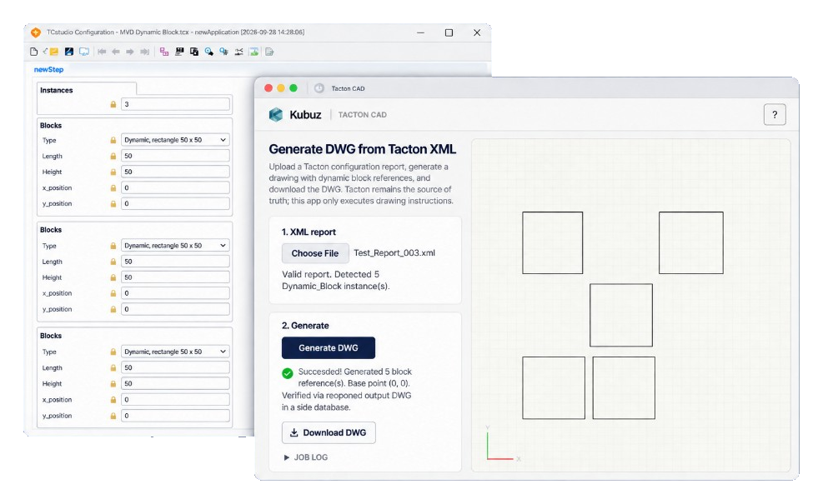Screen dimensions: 823x504
Task: Click the red close dot of Tacton CAD window
Action: click(x=268, y=88)
